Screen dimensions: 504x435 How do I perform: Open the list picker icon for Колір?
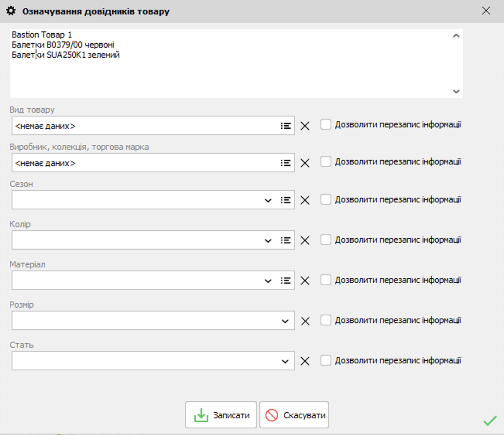(286, 240)
